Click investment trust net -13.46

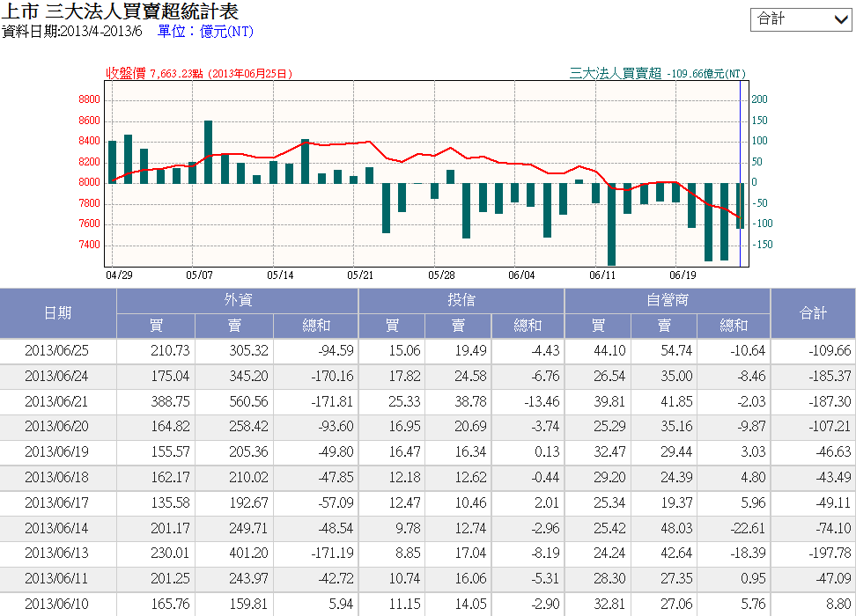(x=542, y=401)
